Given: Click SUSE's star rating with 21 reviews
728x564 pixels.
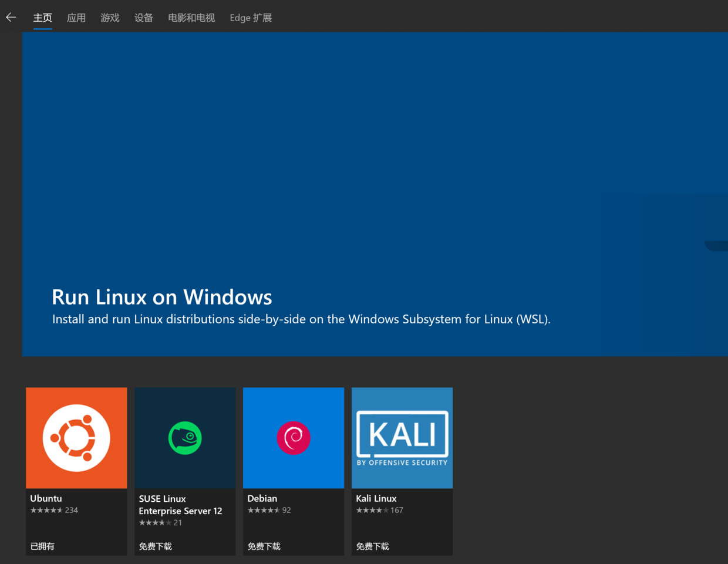Looking at the screenshot, I should pyautogui.click(x=160, y=522).
